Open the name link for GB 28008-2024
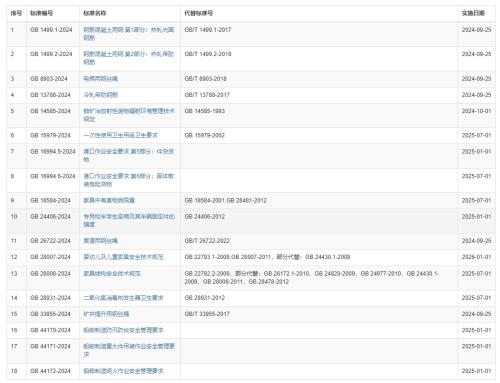500x383 pixels. pos(112,274)
